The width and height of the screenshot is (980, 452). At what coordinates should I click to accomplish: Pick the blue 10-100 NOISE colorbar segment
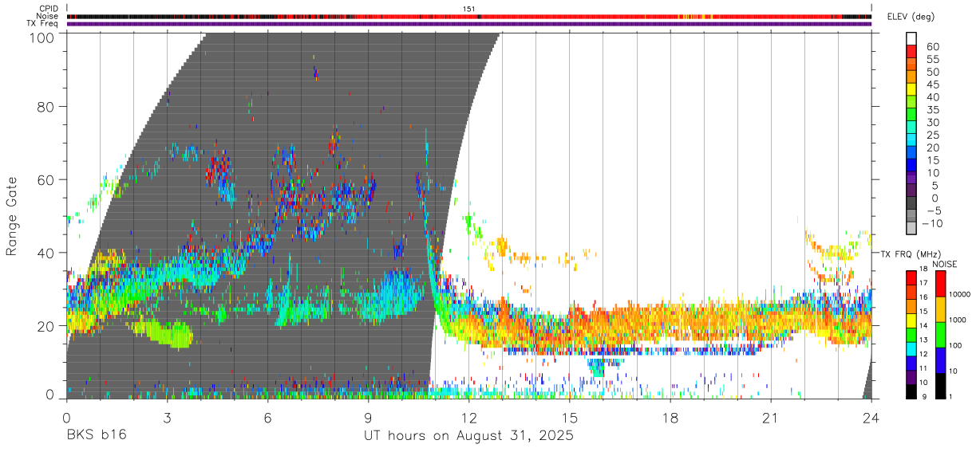pyautogui.click(x=939, y=360)
